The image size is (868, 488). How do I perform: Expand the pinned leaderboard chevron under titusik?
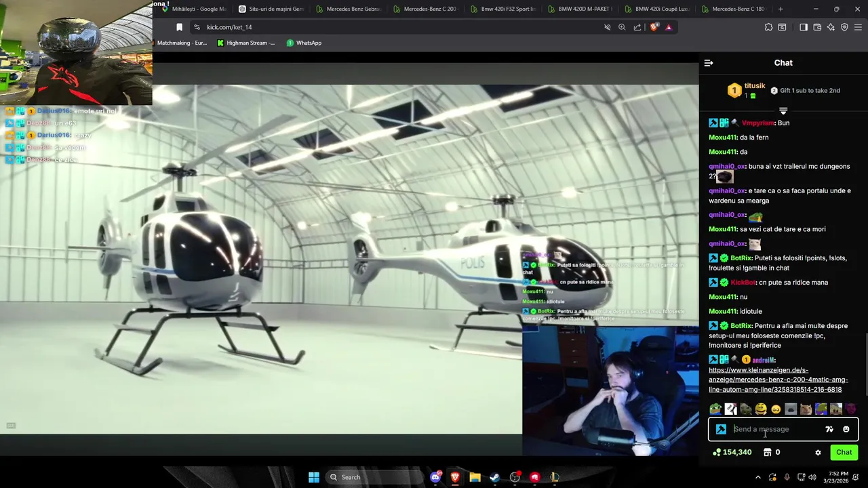(783, 110)
